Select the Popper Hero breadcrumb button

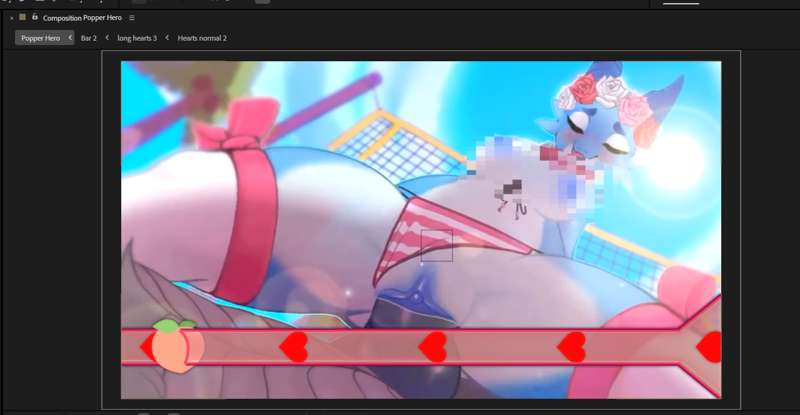40,38
